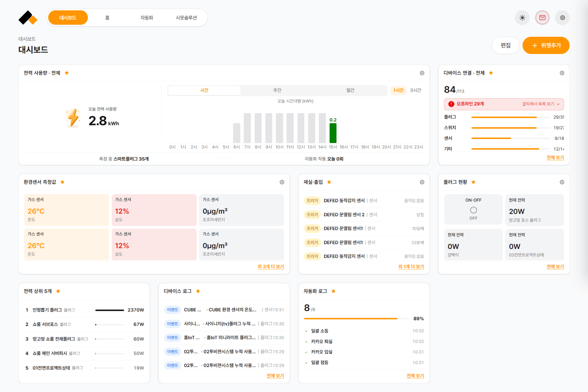The image size is (588, 392).
Task: Click the 위젯추가 button
Action: pos(546,45)
